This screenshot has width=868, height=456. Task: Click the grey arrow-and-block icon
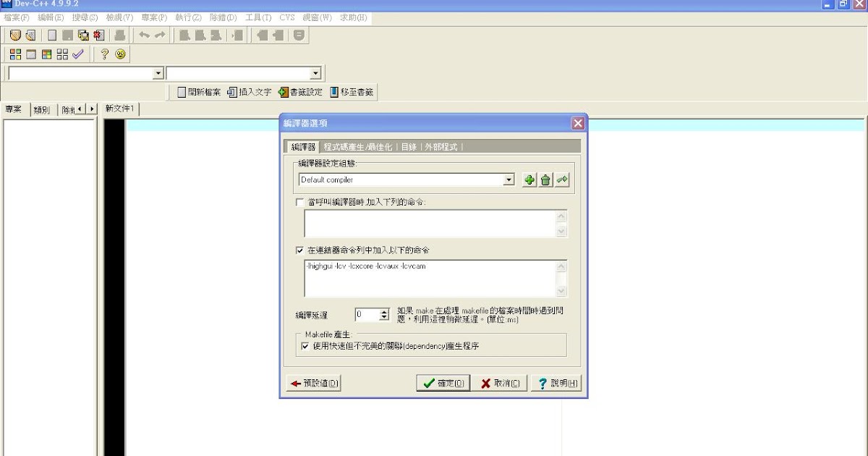click(237, 35)
